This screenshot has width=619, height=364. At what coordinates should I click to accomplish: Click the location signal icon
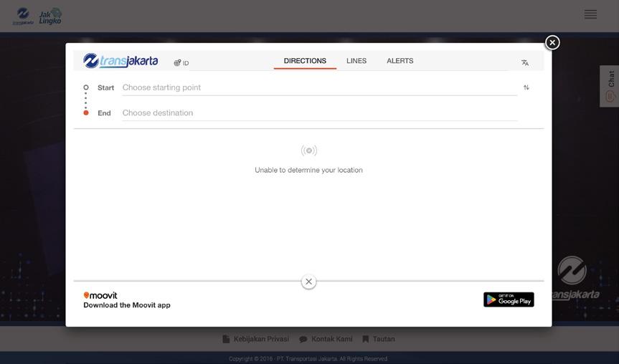[x=308, y=150]
